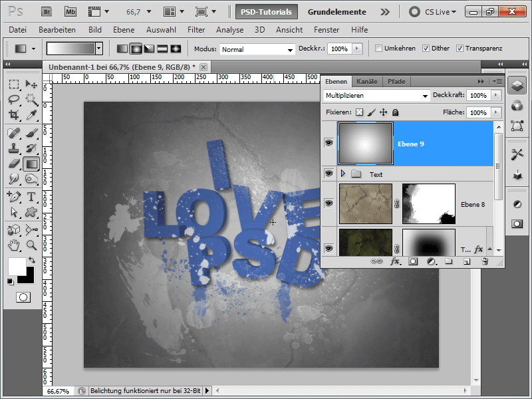This screenshot has height=399, width=532.
Task: Select the Zoom tool
Action: coord(31,245)
